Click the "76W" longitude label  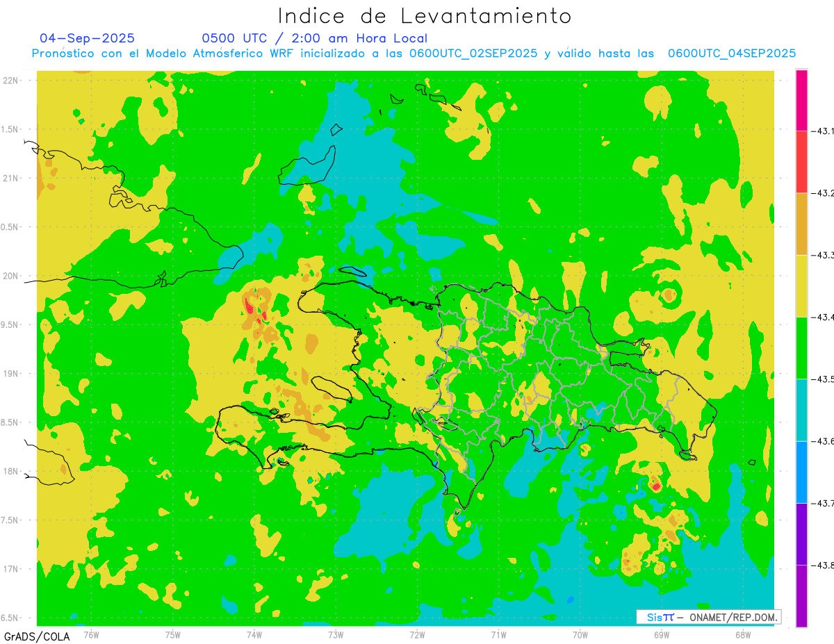pyautogui.click(x=91, y=634)
